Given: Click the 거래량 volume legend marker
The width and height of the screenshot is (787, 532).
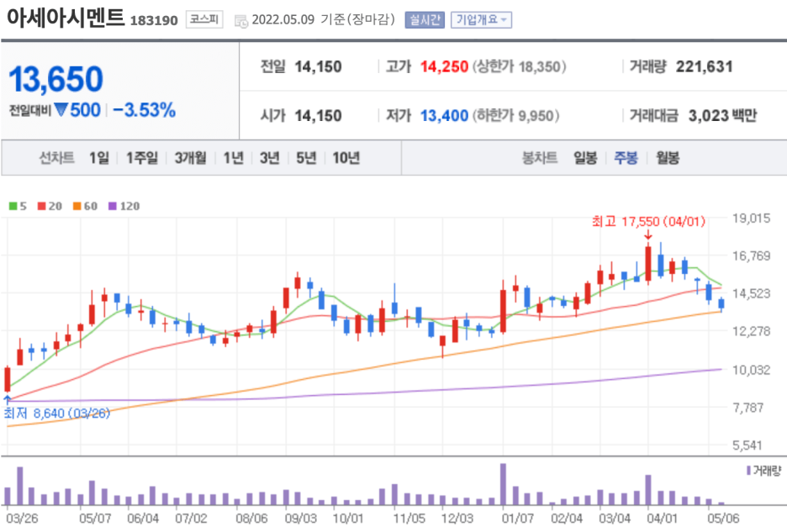Looking at the screenshot, I should click(764, 471).
